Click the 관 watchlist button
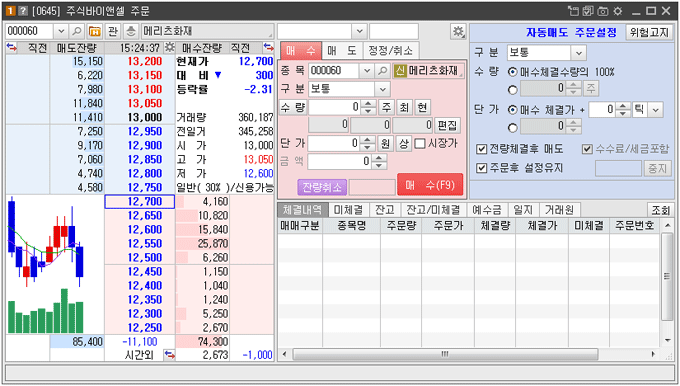Screen dimensions: 680x386 (x=113, y=31)
